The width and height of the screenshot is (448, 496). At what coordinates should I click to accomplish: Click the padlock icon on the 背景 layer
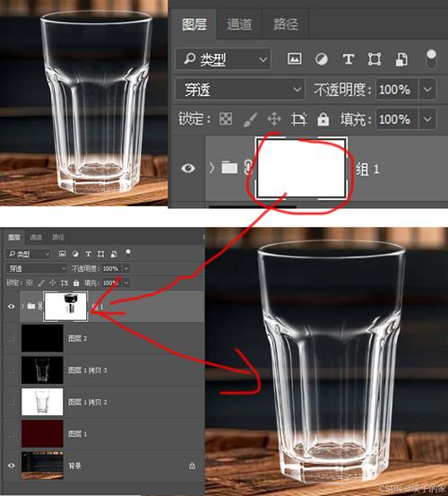[x=192, y=466]
